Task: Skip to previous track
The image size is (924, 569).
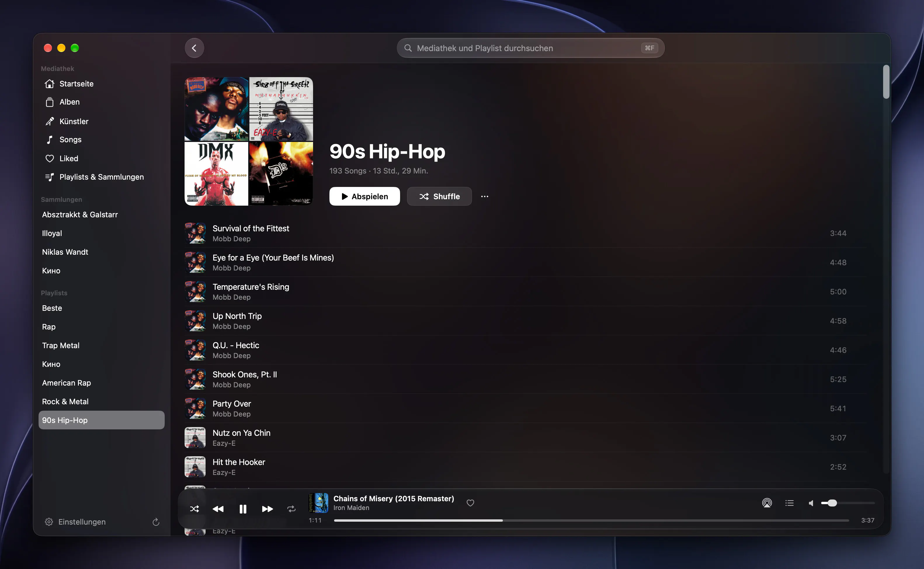Action: pos(218,509)
